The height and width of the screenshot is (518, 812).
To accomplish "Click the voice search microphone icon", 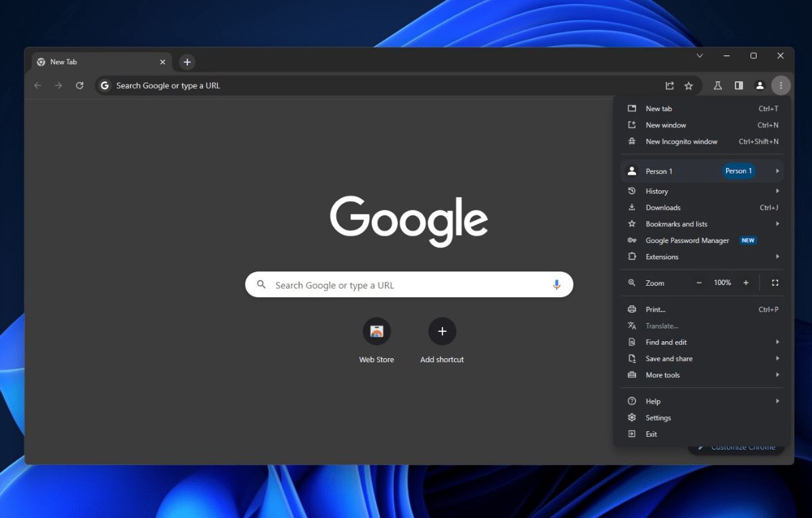I will (557, 285).
